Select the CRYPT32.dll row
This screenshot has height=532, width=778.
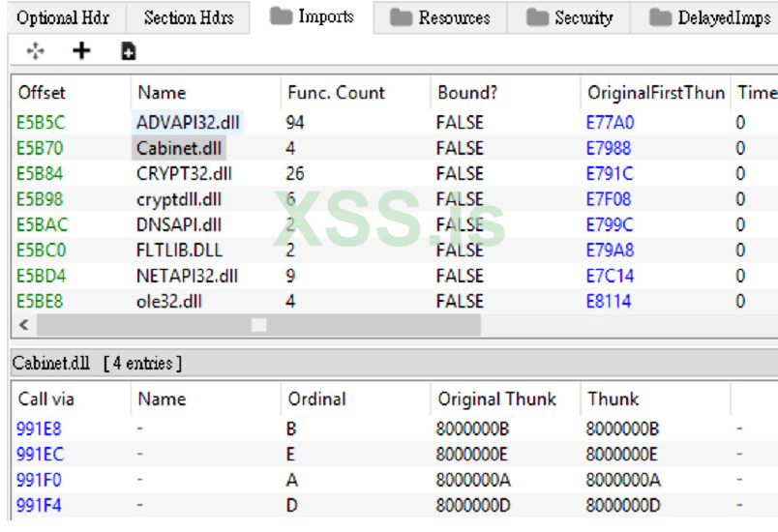pos(395,173)
